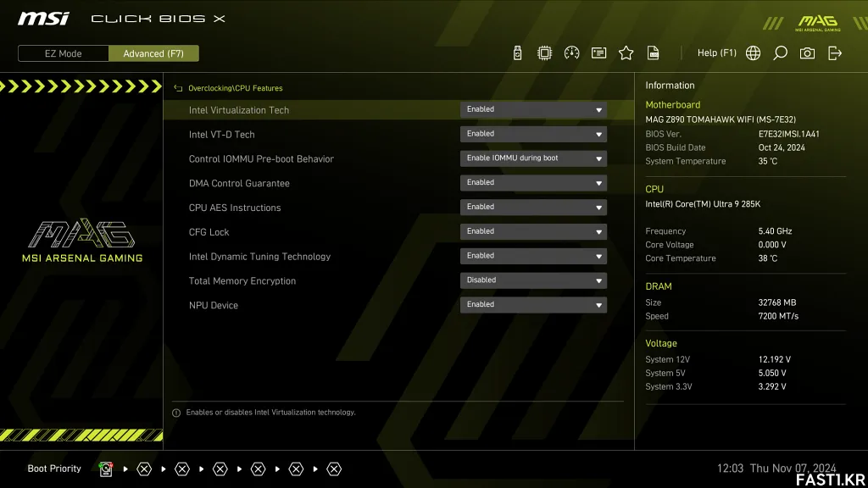
Task: Open the M-Flash USB BIOS update icon
Action: [517, 53]
